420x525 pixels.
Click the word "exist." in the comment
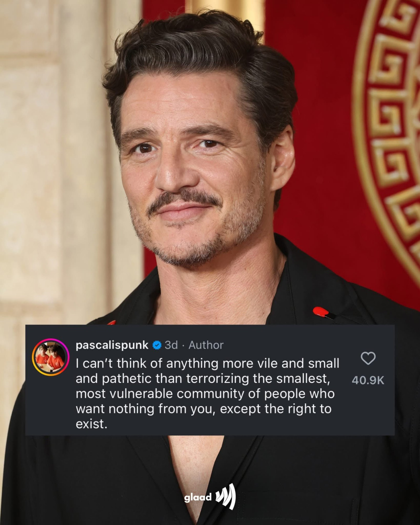[91, 424]
